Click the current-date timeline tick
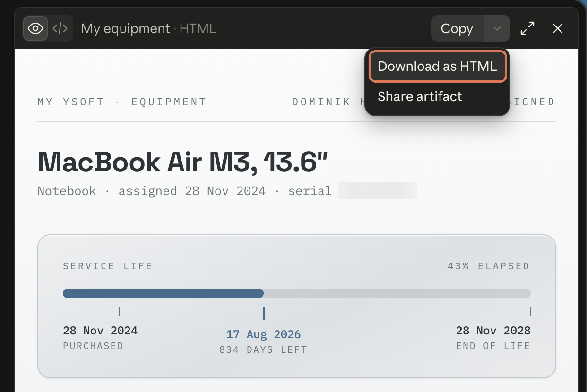Screen dimensions: 587x392 [263, 314]
